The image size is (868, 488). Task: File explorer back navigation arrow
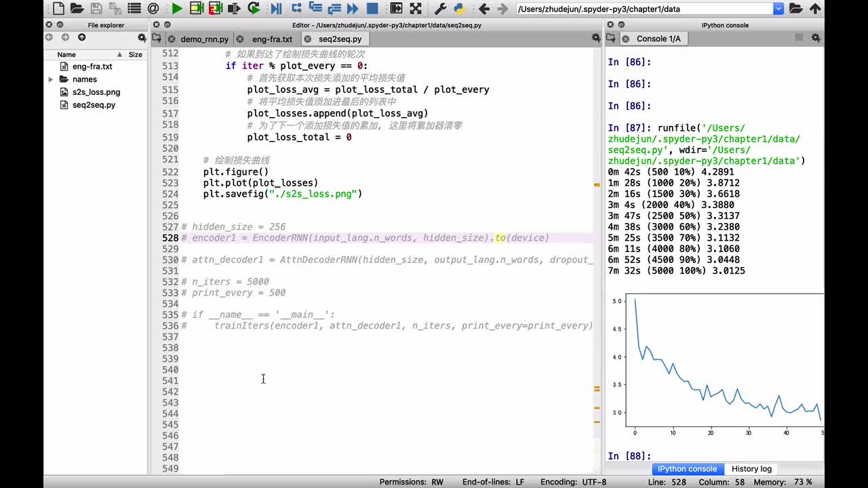pyautogui.click(x=50, y=37)
